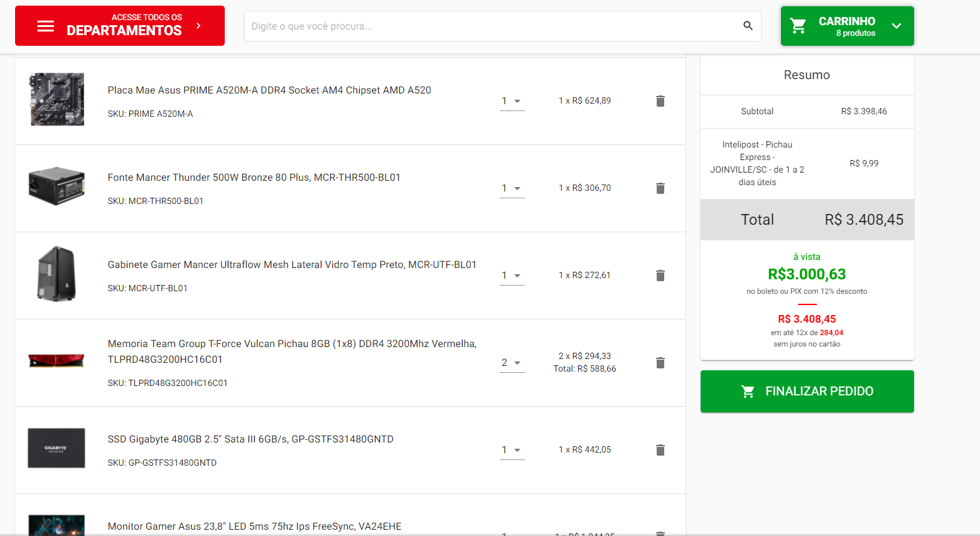Click total value R$ 3.408,45 in gray row
Screen dimensions: 980x536
[864, 220]
